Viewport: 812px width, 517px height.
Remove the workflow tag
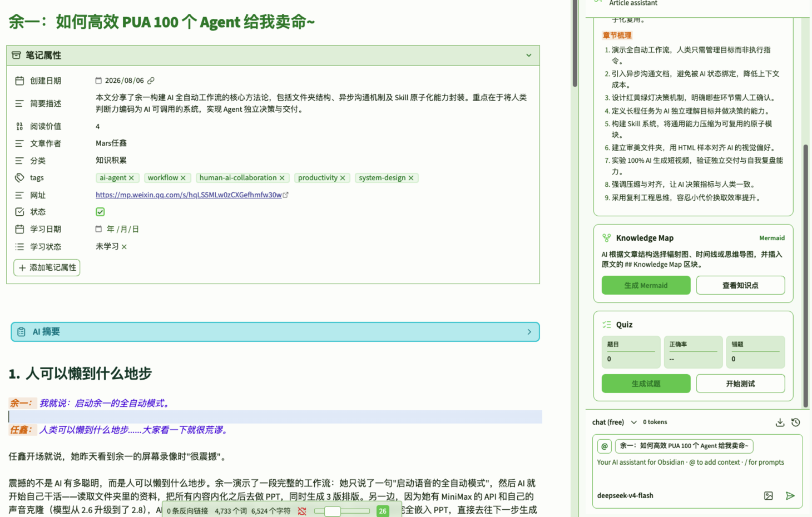[x=183, y=178]
